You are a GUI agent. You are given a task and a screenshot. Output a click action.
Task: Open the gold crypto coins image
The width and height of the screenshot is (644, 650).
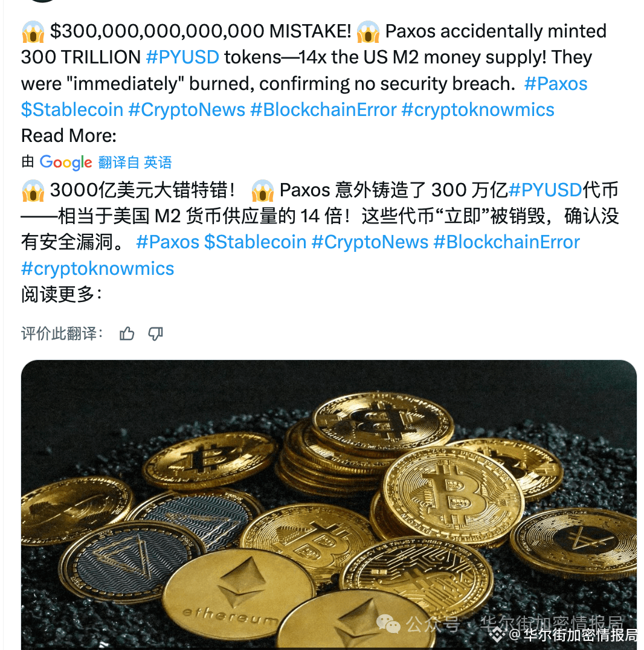(x=329, y=505)
